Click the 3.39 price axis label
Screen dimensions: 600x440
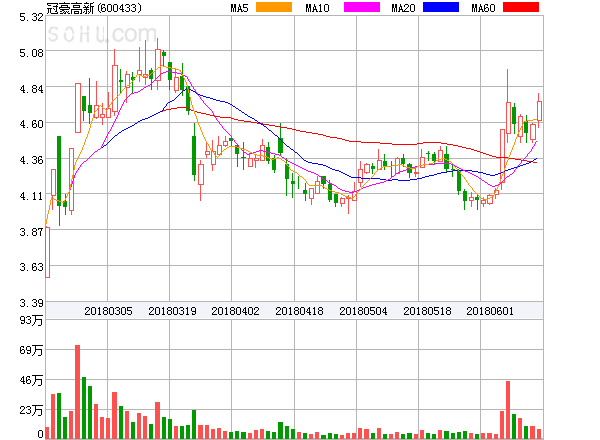pyautogui.click(x=31, y=303)
